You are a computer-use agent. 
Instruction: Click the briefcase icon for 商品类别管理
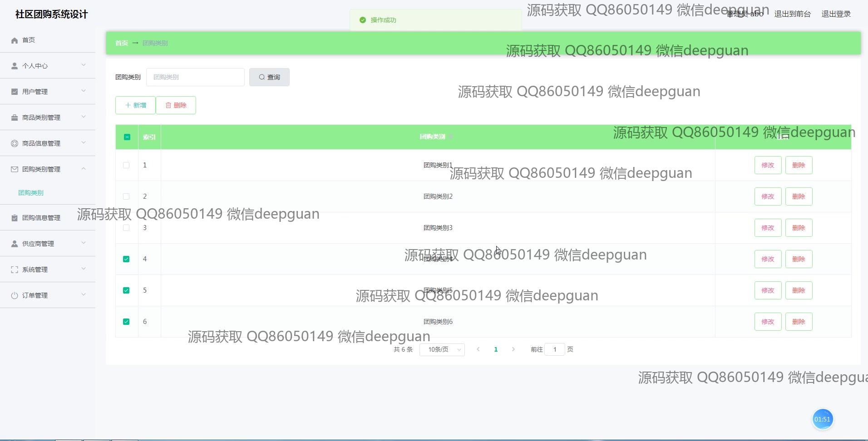coord(15,118)
